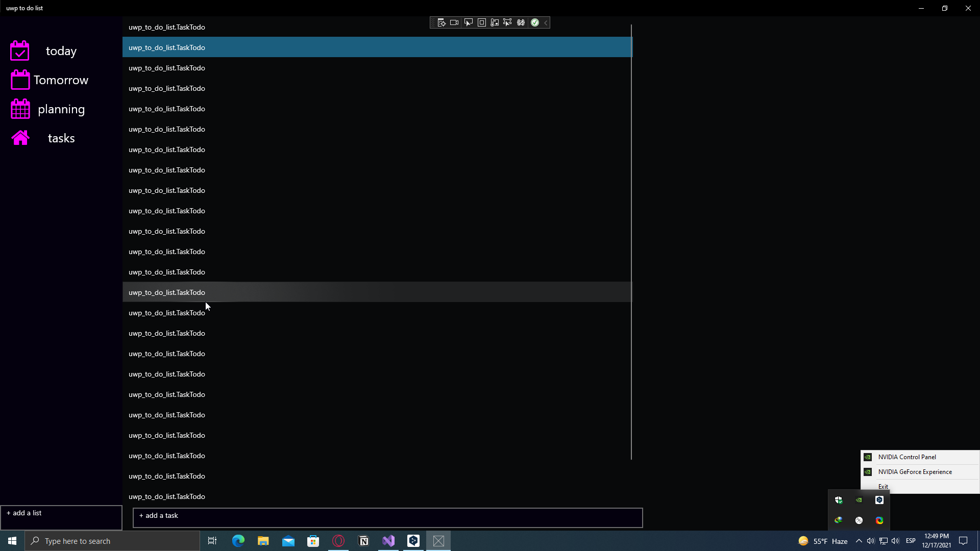
Task: Open the Windows Start menu
Action: pyautogui.click(x=12, y=541)
